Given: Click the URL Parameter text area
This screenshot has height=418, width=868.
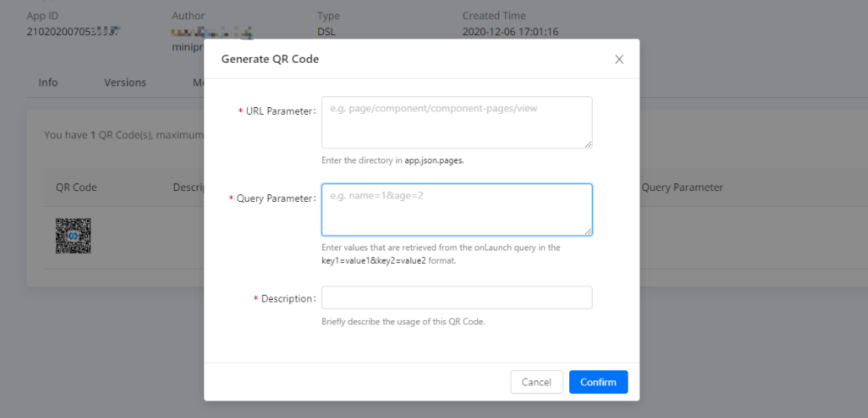Looking at the screenshot, I should coord(456,122).
